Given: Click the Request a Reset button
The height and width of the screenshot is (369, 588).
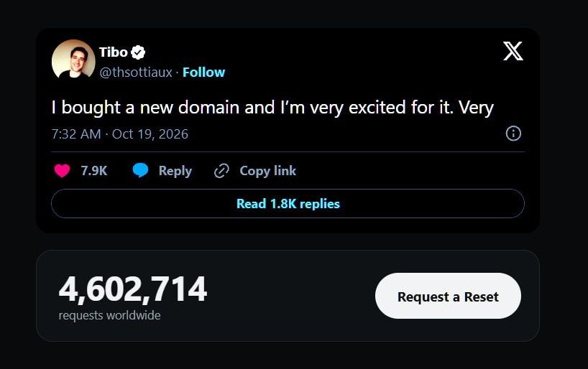Looking at the screenshot, I should [448, 296].
